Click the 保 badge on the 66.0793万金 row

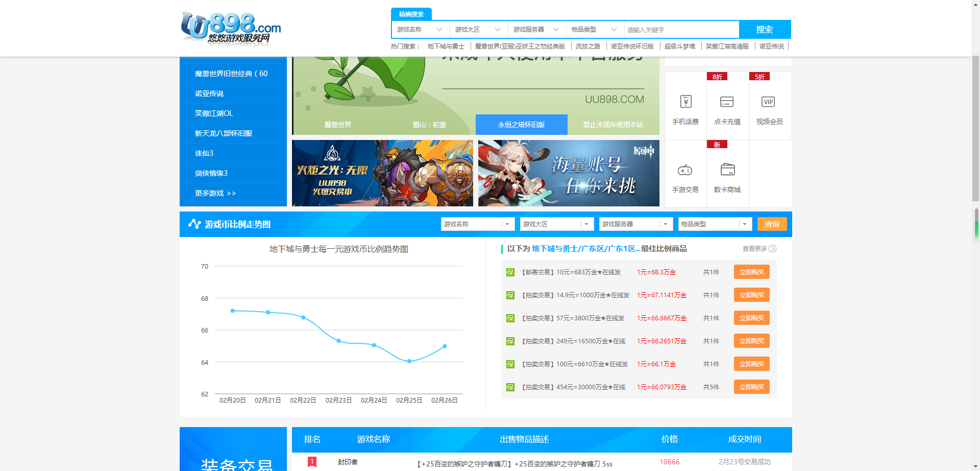coord(510,387)
